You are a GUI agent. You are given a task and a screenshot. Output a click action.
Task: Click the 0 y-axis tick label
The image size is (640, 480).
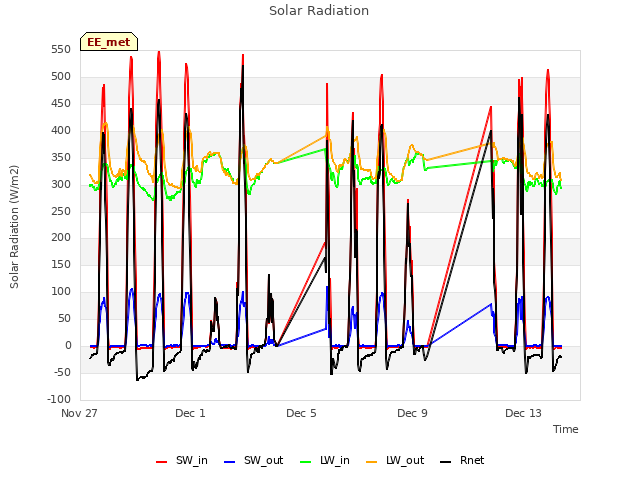[x=68, y=345]
